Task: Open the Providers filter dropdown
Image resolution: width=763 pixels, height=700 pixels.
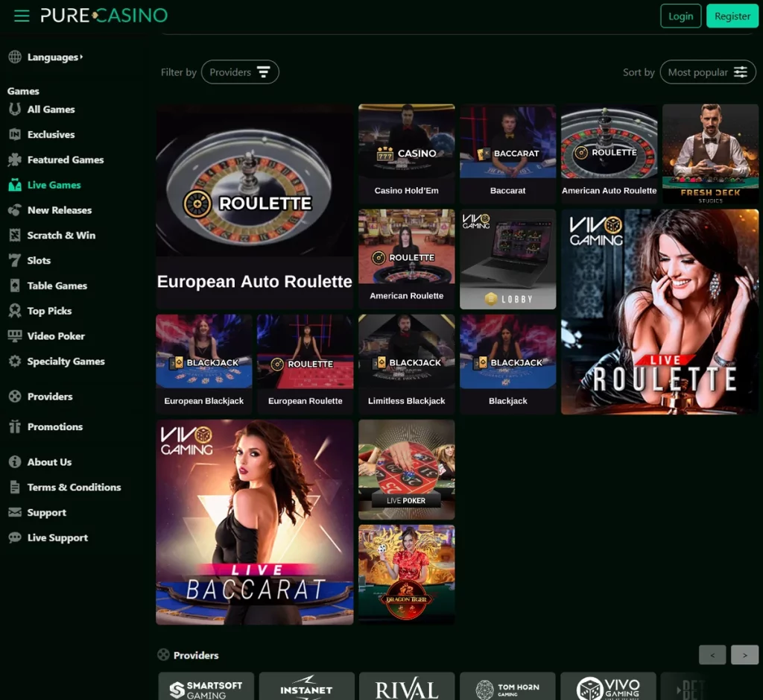Action: coord(240,72)
